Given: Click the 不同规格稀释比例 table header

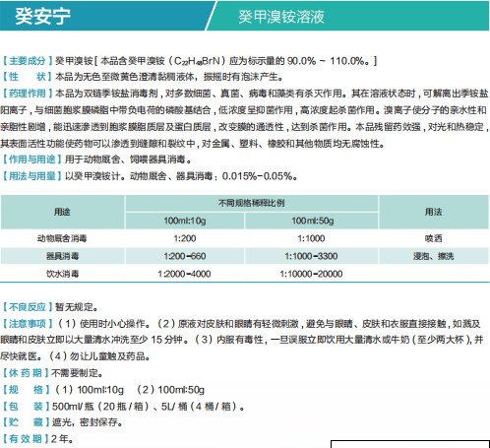Looking at the screenshot, I should [252, 203].
